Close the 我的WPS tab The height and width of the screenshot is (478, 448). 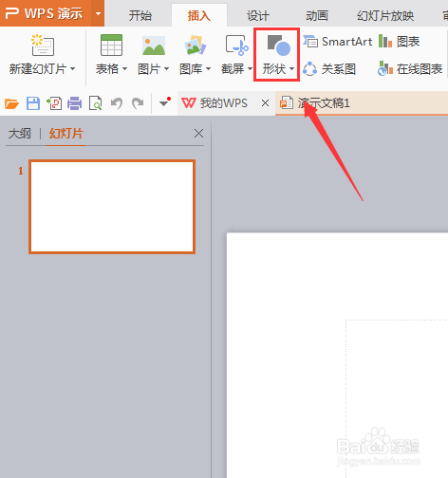click(x=265, y=103)
